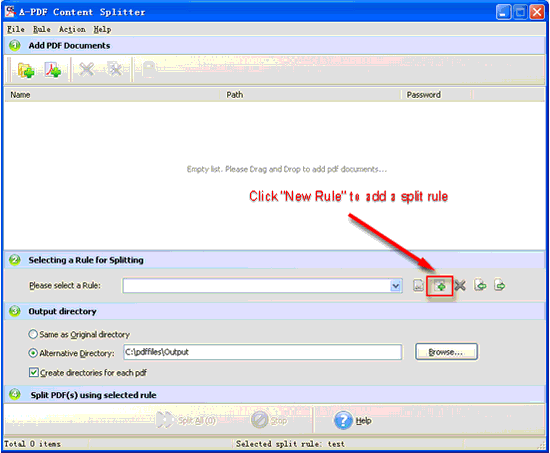Close the A-PDF Content Splitter window
The width and height of the screenshot is (550, 453).
(537, 12)
